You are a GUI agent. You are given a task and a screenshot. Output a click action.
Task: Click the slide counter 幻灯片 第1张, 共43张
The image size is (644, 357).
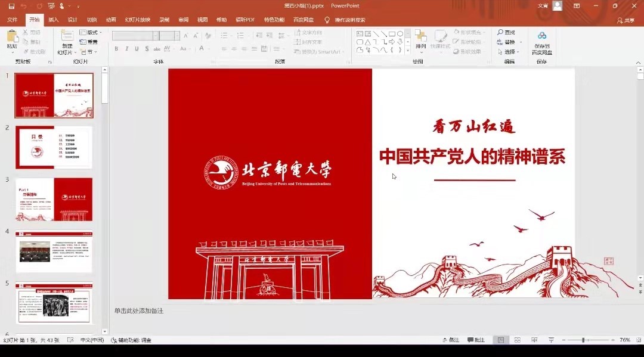coord(31,340)
